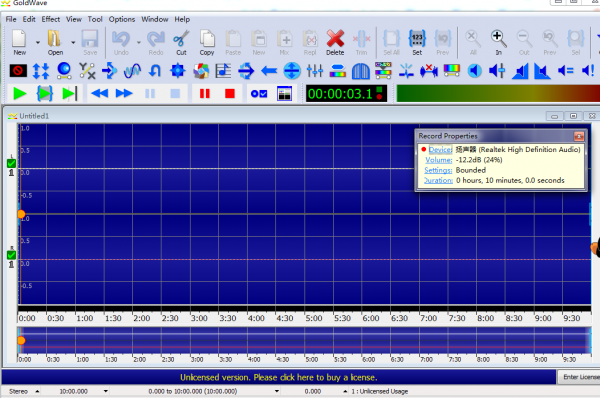
Task: Open the visual display window icon
Action: (x=284, y=94)
